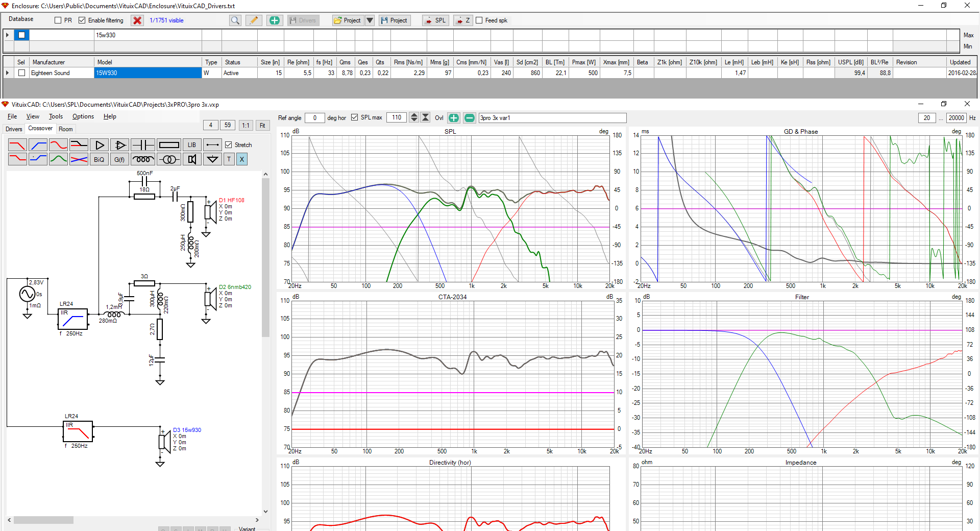Click the open Project button with folder icon
The image size is (980, 531).
[x=348, y=20]
